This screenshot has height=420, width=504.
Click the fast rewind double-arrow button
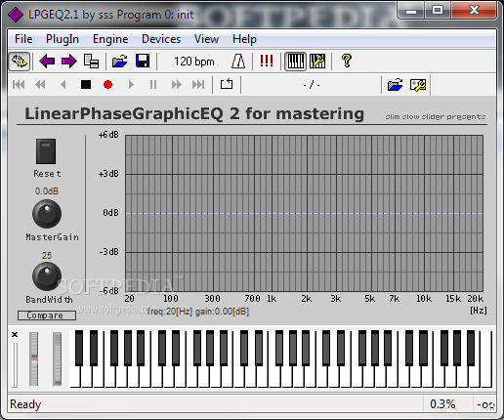[40, 85]
